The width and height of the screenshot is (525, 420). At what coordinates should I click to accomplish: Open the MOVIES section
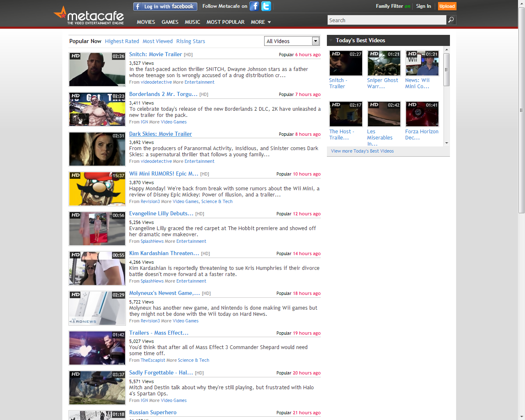tap(146, 22)
